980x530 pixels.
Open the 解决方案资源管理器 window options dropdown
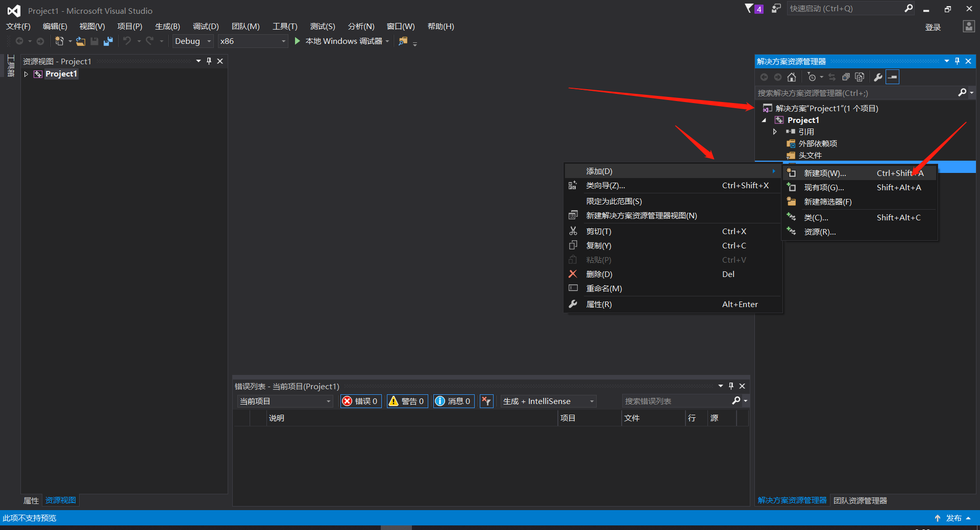coord(946,61)
